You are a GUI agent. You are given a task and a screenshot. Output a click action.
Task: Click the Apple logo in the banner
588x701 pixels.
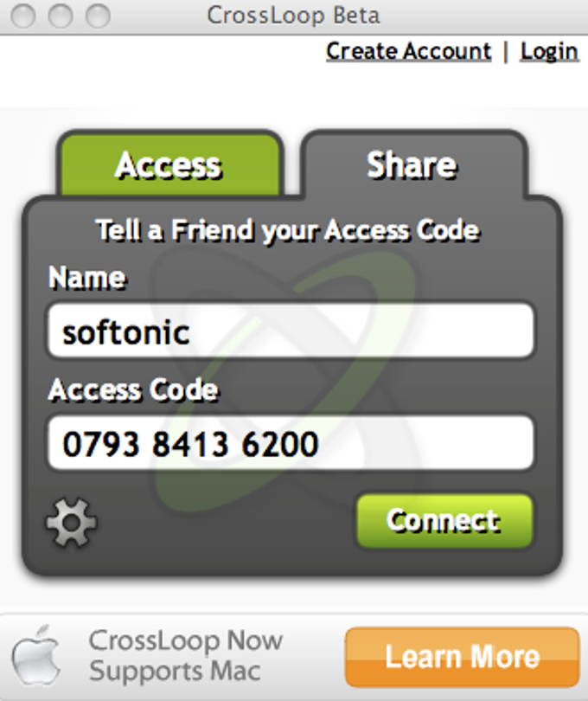[x=35, y=655]
